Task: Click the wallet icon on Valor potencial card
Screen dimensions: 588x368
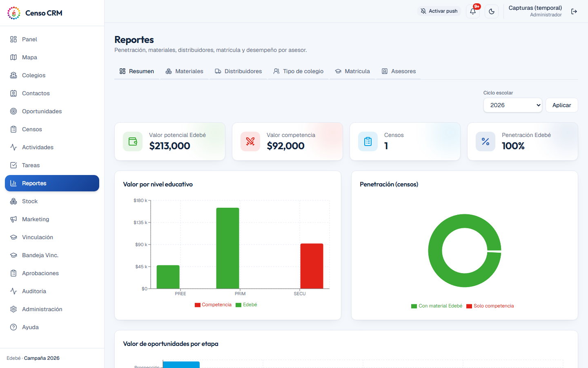Action: 133,141
